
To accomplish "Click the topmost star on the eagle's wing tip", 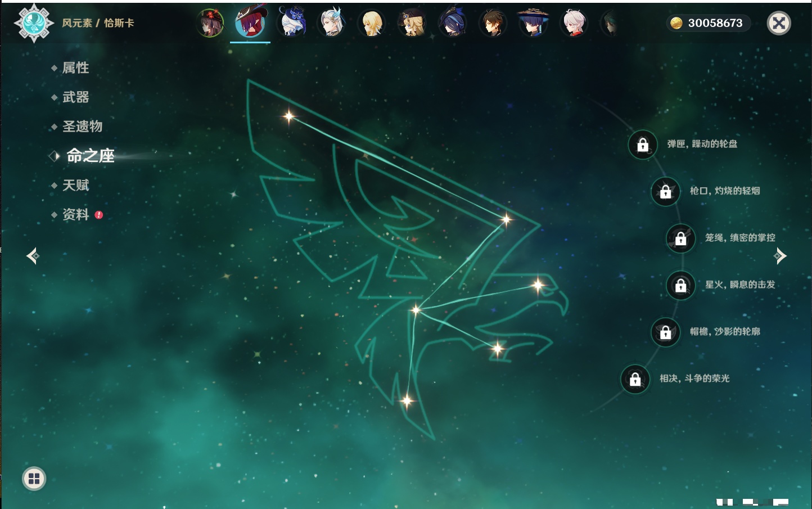I will pos(289,116).
